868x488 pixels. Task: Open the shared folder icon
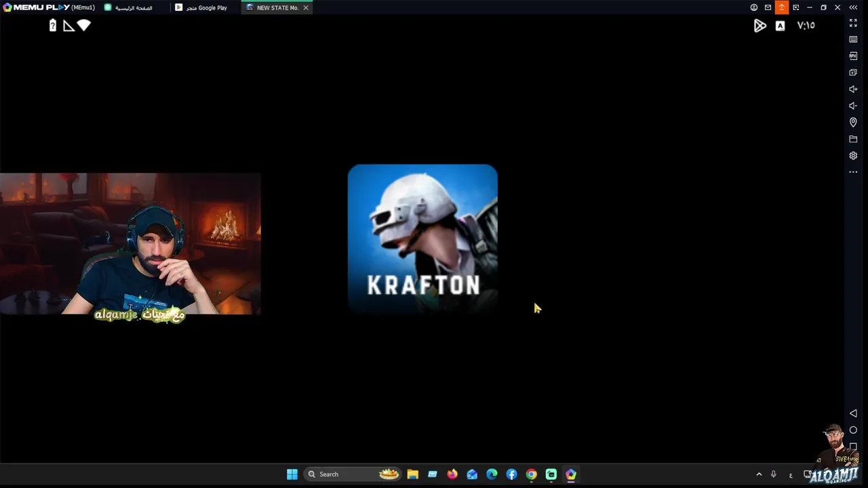point(853,139)
